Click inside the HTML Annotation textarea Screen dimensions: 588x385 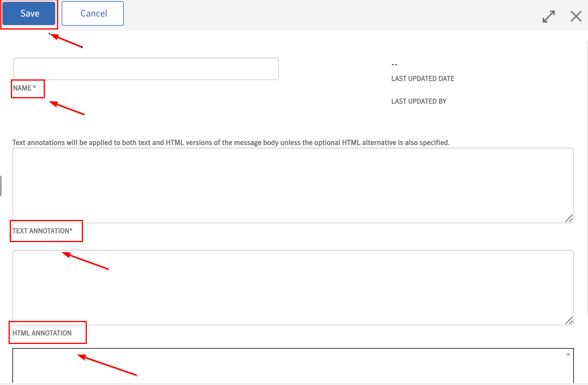[x=292, y=287]
